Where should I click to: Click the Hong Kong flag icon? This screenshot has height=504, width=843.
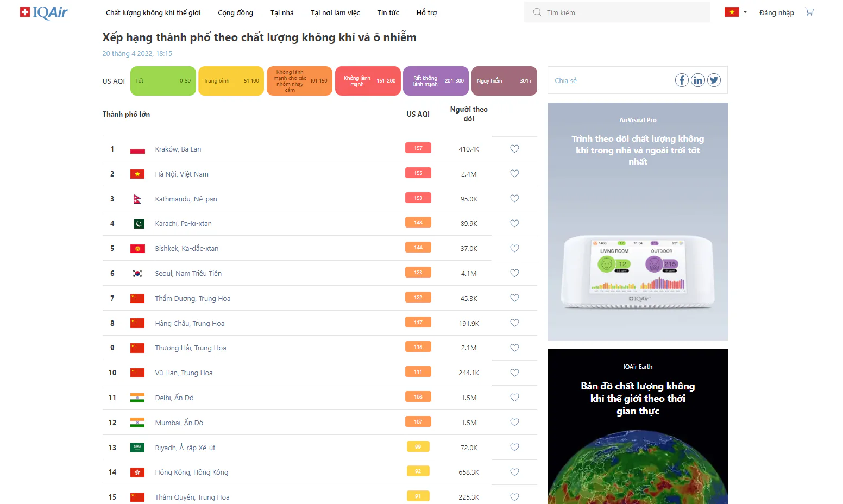coord(137,472)
